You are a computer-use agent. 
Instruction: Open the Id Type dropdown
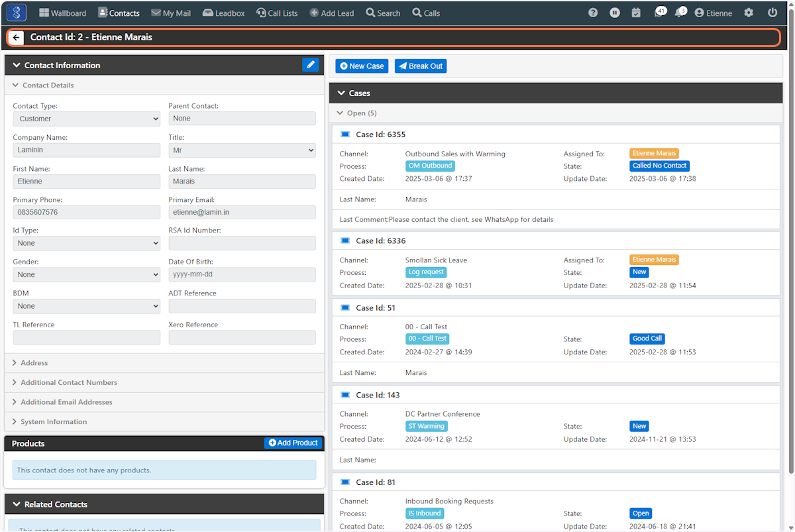(x=87, y=243)
